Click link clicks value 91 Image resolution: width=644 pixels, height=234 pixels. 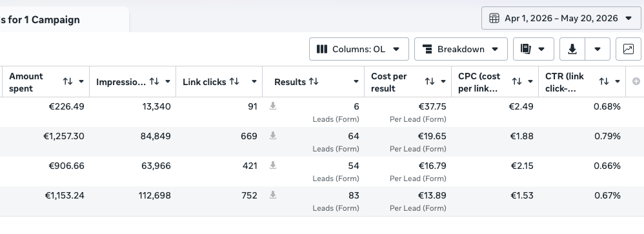(x=252, y=107)
